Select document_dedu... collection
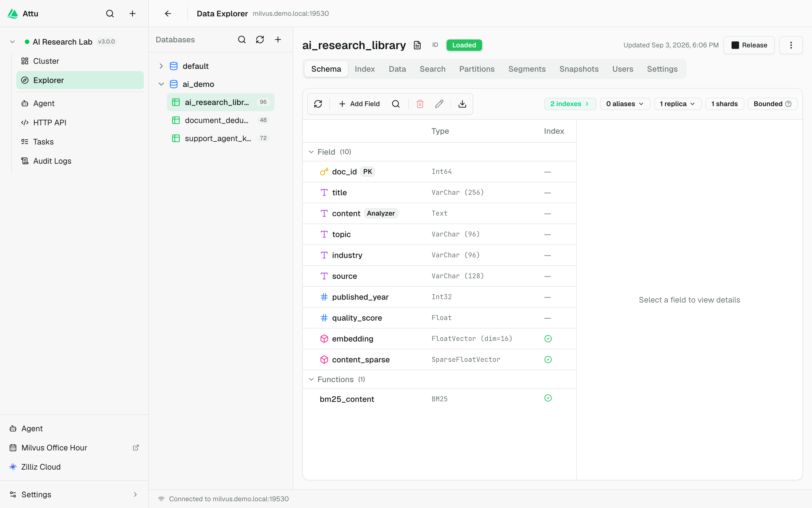This screenshot has height=508, width=812. coord(220,120)
